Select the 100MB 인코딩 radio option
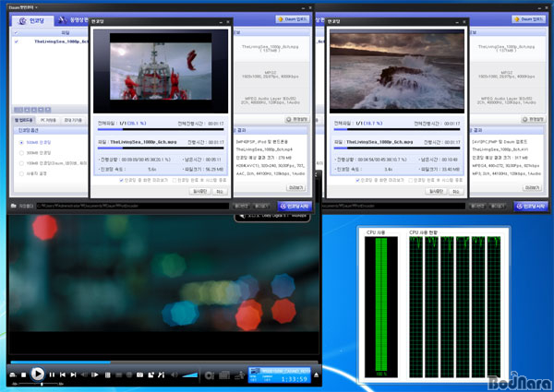Screen dimensions: 554x392 click(21, 163)
